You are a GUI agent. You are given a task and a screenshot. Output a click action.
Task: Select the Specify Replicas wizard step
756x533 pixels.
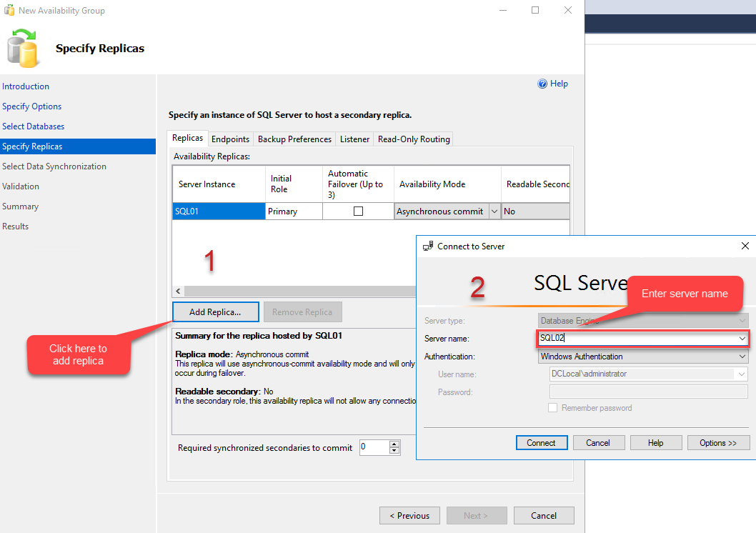click(78, 146)
